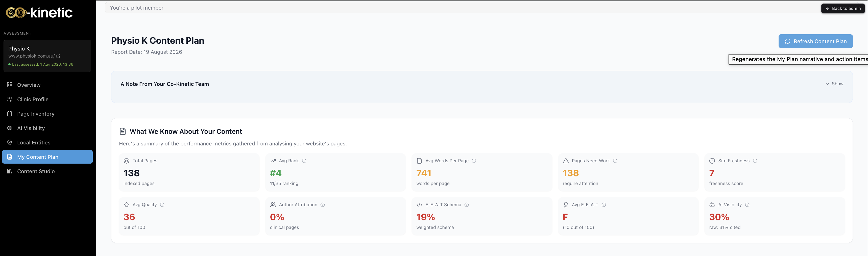This screenshot has height=256, width=868.
Task: Click the Content Studio library icon
Action: coord(10,171)
